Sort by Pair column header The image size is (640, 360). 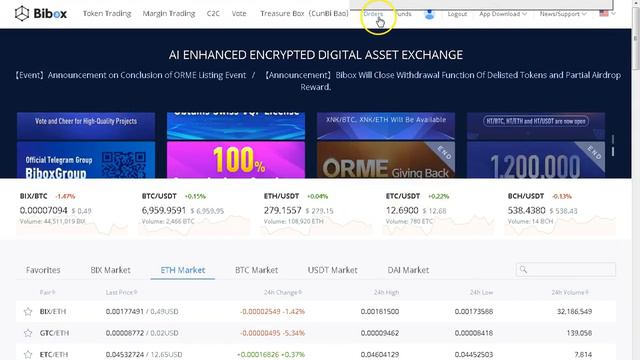(47, 292)
